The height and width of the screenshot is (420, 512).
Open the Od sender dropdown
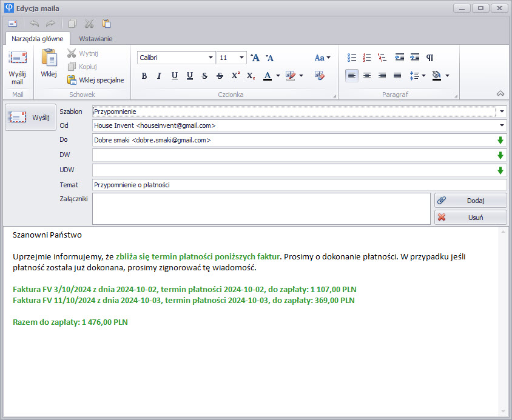point(501,125)
